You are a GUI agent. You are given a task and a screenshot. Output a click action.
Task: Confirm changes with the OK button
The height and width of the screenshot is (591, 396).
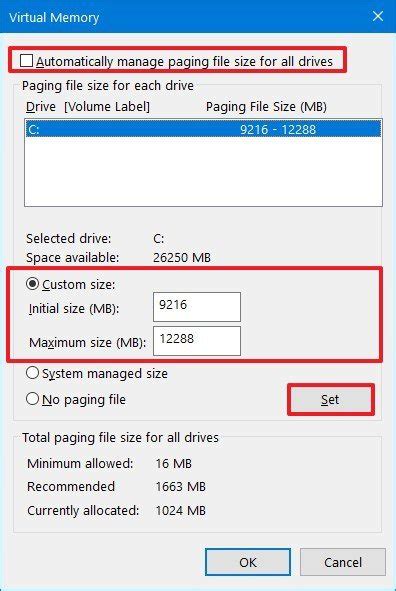tap(248, 562)
